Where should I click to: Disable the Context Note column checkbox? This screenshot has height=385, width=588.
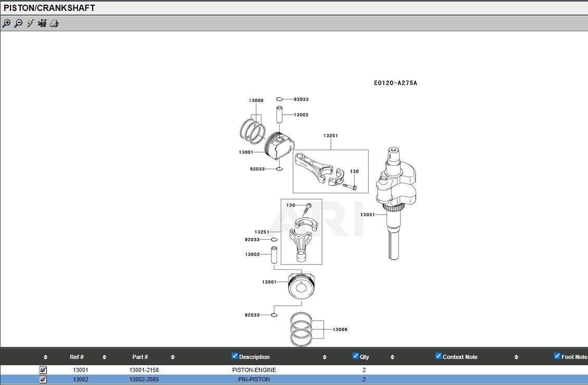[x=439, y=356]
